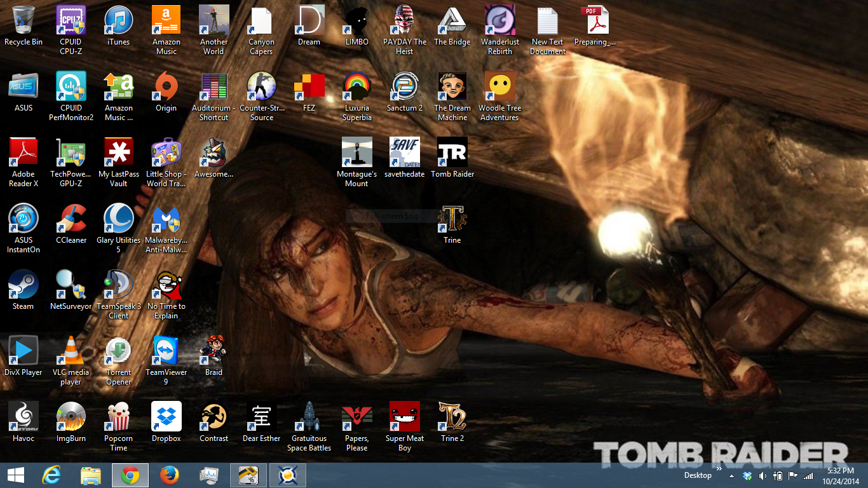The height and width of the screenshot is (488, 868).
Task: Click the Origin launcher icon
Action: click(x=166, y=86)
